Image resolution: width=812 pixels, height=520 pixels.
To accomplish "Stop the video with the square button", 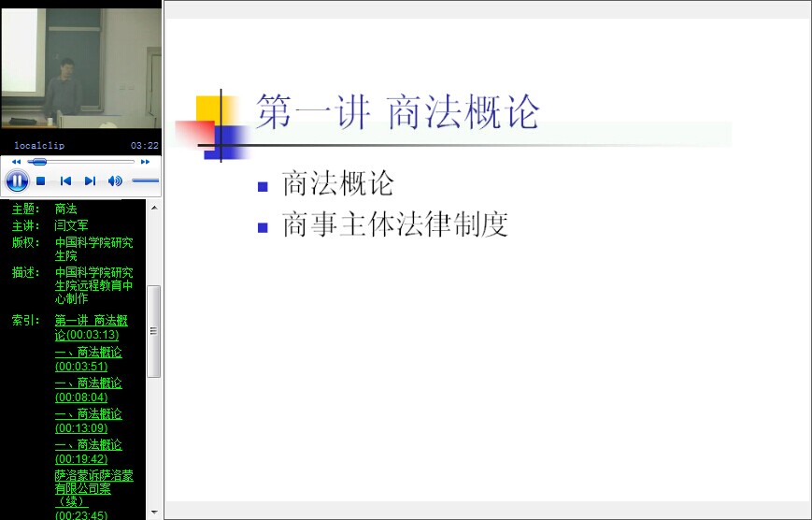I will [41, 181].
